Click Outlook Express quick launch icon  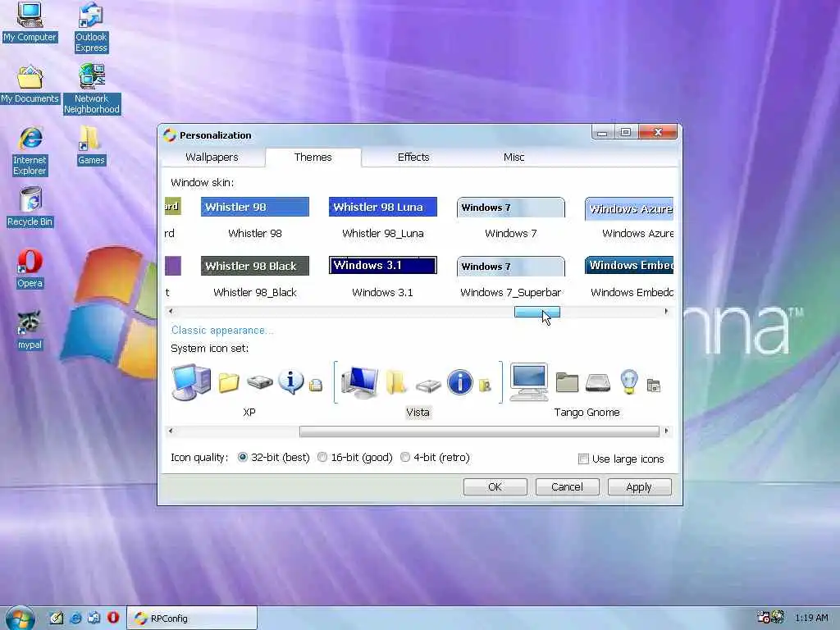(x=94, y=618)
